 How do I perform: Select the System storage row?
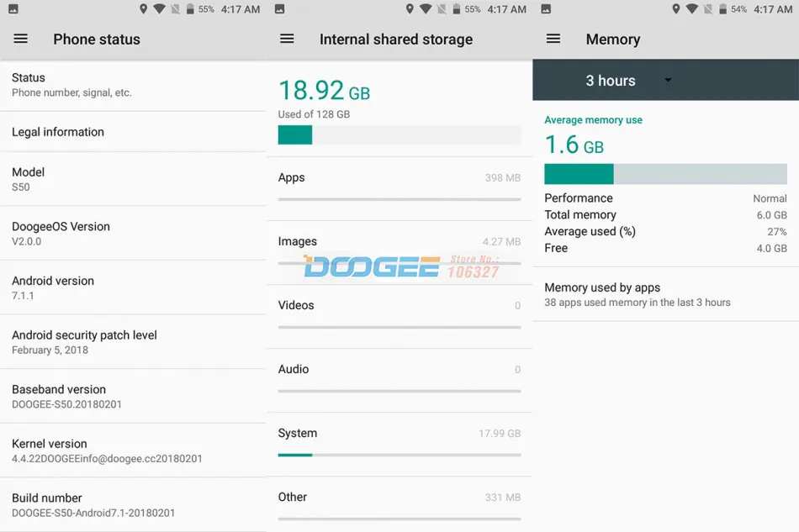click(x=399, y=444)
